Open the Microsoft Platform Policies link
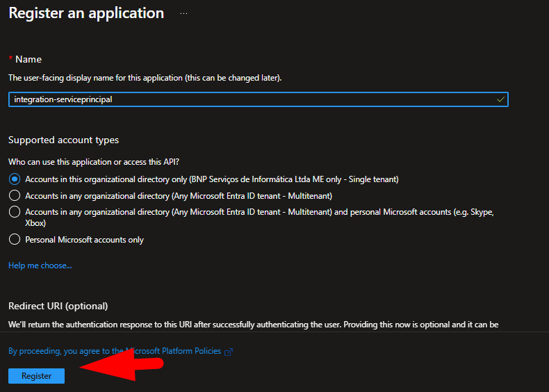 coord(115,351)
